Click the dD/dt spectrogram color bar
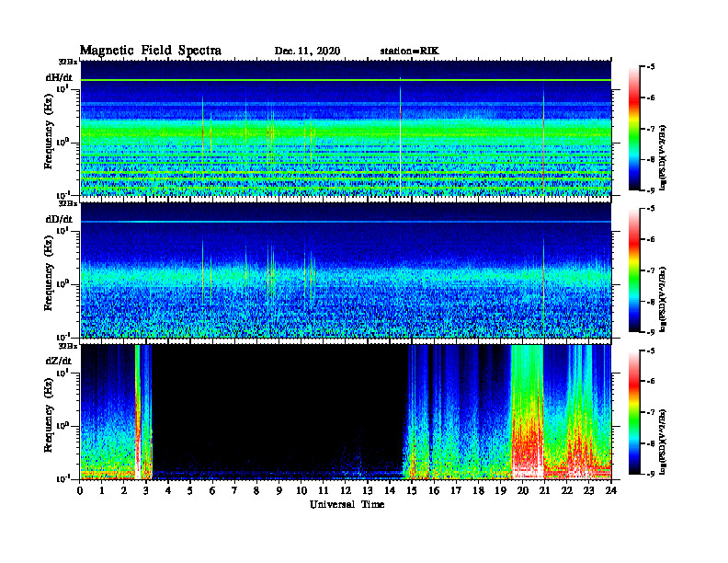728x563 pixels. [633, 270]
